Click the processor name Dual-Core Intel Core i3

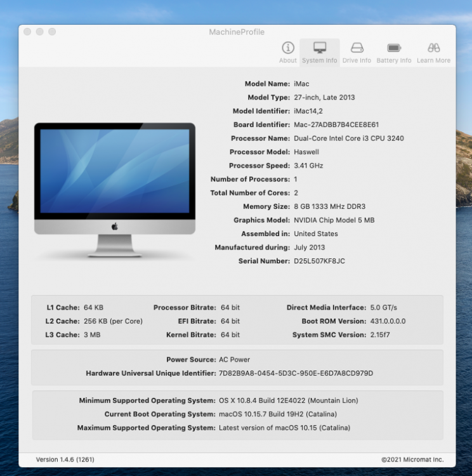pyautogui.click(x=349, y=138)
